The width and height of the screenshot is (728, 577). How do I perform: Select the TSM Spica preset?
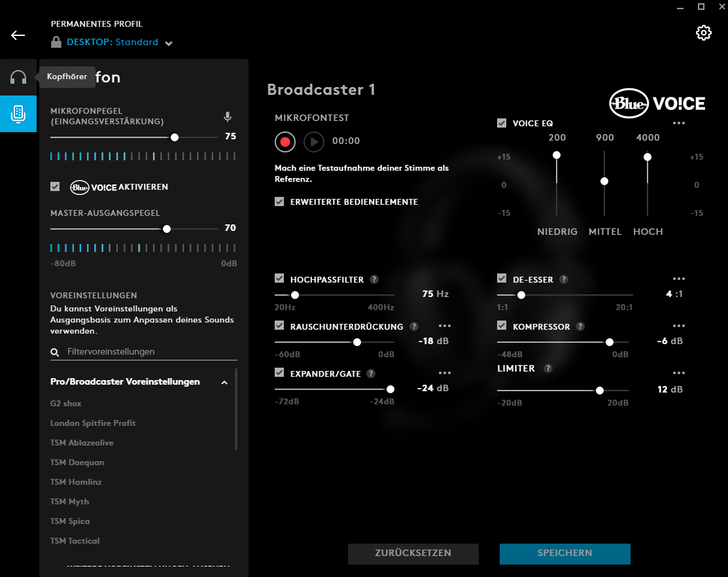click(70, 521)
